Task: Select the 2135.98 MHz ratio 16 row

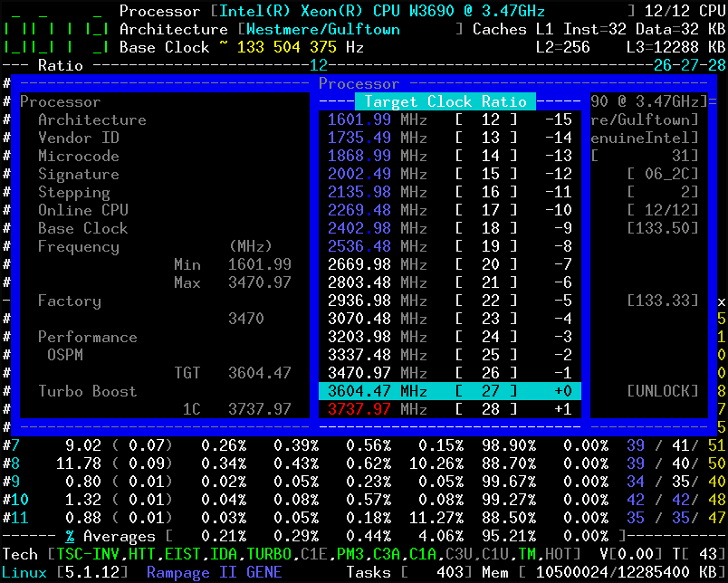Action: pos(449,192)
